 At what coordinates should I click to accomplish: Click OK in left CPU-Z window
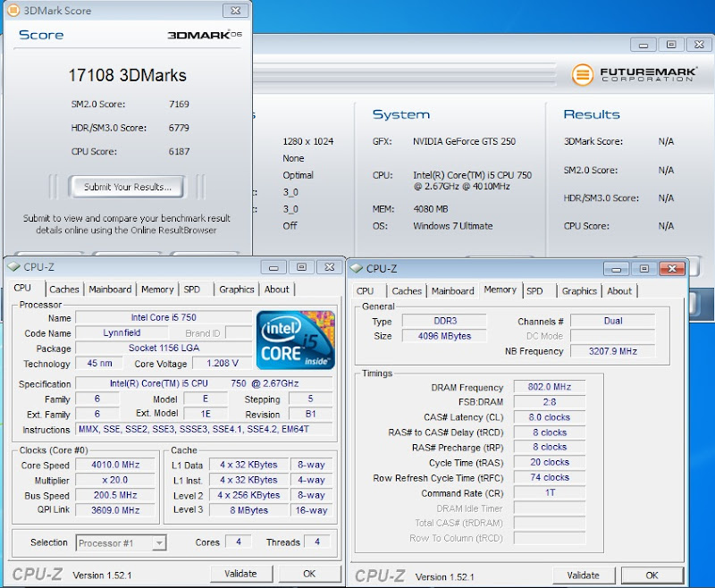[x=309, y=574]
